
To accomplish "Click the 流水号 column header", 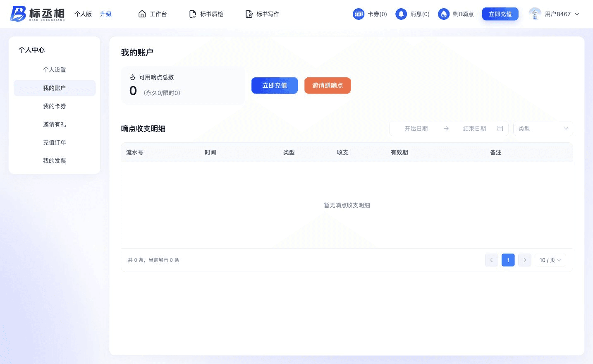I will pos(135,153).
